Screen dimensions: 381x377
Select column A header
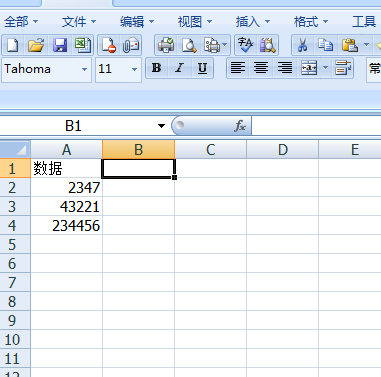coord(66,150)
